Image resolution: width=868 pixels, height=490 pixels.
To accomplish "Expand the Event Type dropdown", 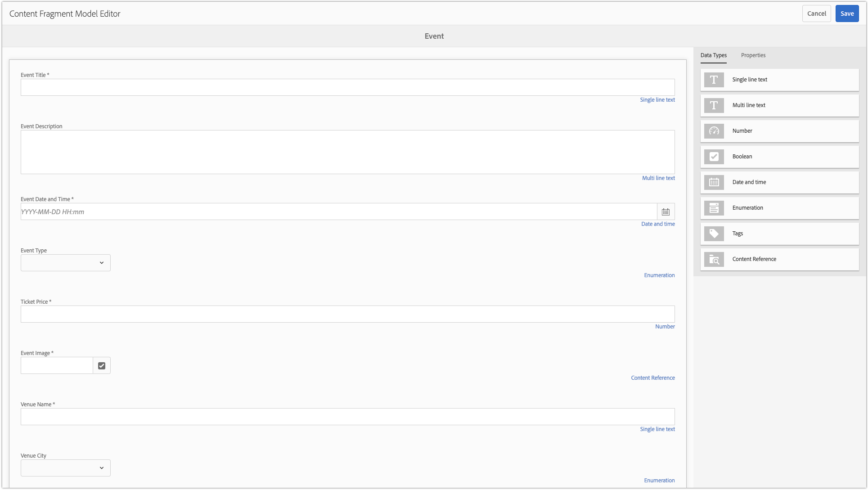I will tap(66, 263).
